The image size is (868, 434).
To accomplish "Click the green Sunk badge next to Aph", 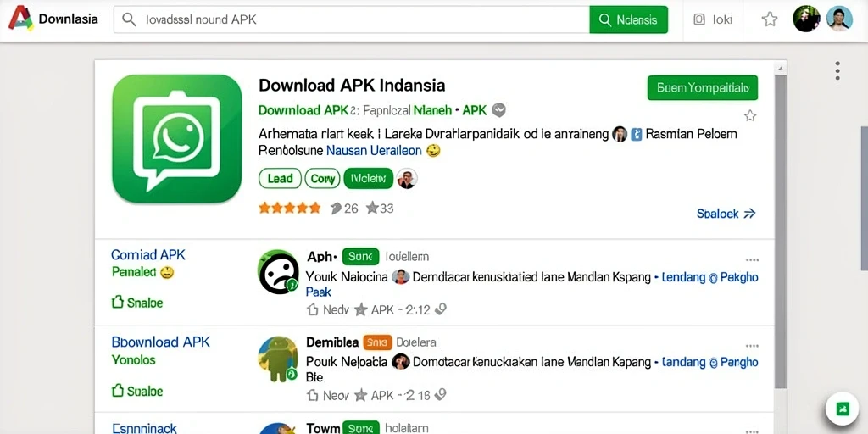I will coord(360,256).
